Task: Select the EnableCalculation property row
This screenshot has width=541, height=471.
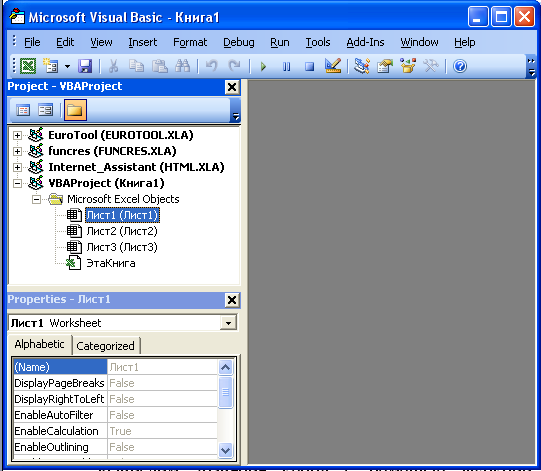Action: pyautogui.click(x=115, y=431)
